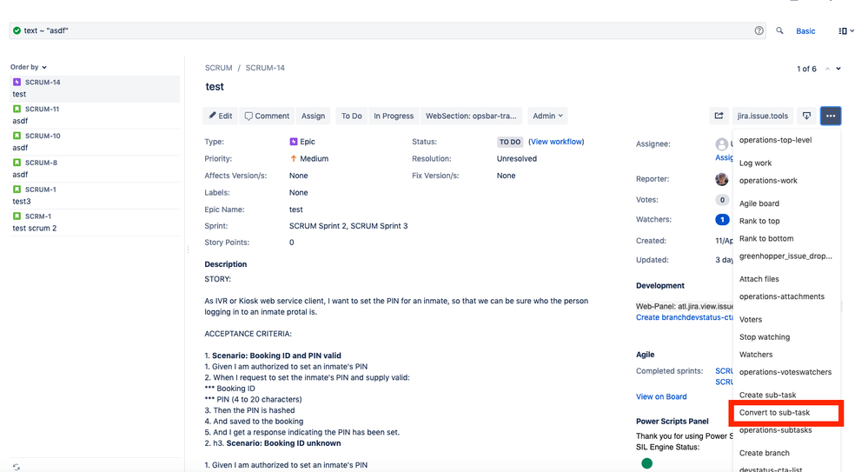Click the refresh results icon
868x472 pixels.
[x=17, y=467]
